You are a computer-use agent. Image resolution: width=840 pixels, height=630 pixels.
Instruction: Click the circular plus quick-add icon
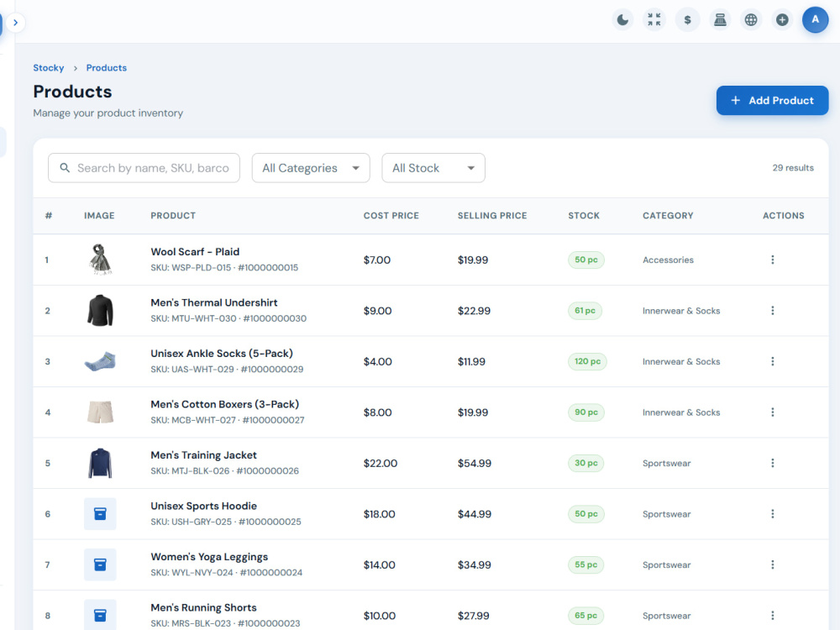pyautogui.click(x=782, y=20)
